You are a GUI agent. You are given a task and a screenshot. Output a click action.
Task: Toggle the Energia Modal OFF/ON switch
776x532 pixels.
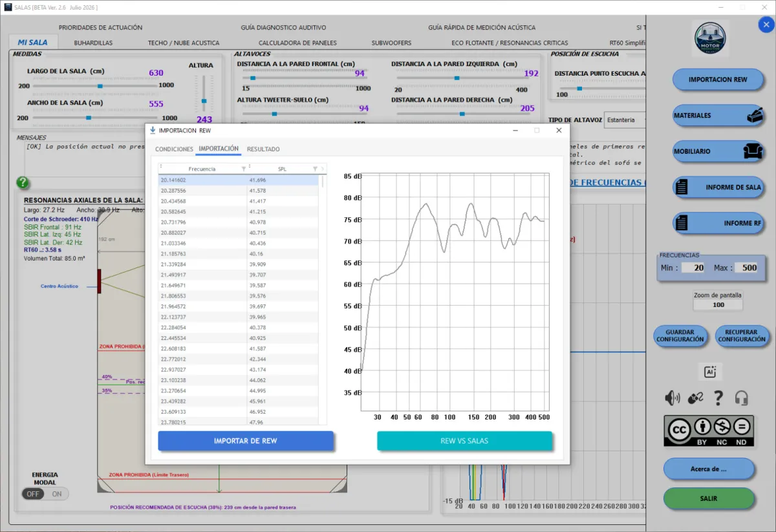[45, 494]
